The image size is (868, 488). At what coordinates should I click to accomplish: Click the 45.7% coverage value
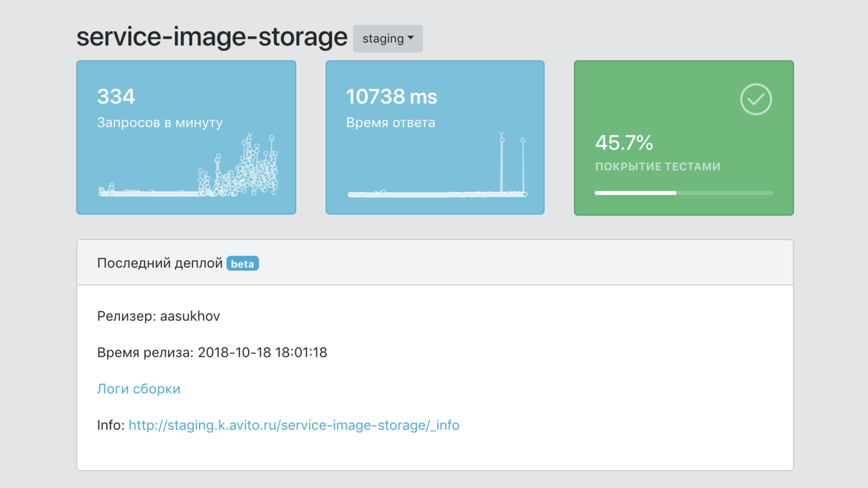[624, 143]
